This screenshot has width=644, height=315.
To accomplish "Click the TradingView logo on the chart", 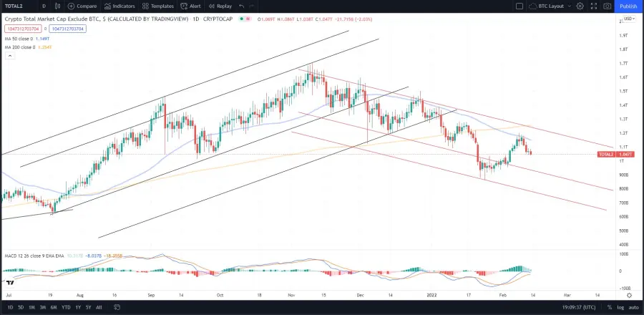I will point(10,283).
